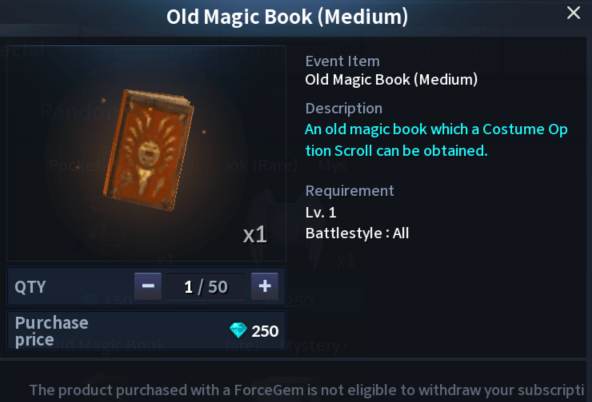The image size is (592, 402).
Task: Click the Old Magic Book item image
Action: [149, 150]
